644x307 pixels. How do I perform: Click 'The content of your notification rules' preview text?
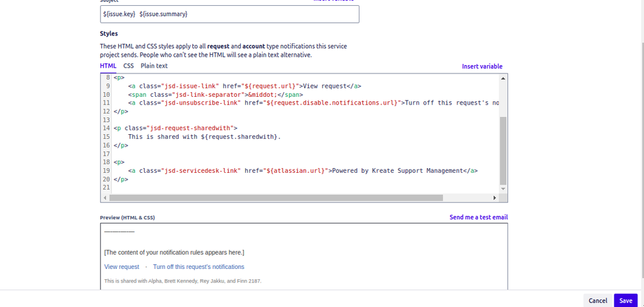point(174,252)
